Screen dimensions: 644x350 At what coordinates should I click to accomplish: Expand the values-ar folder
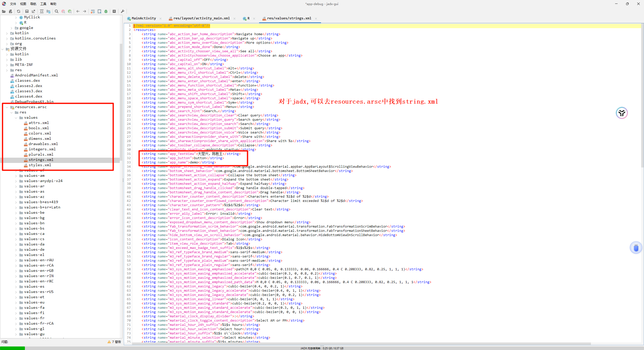pos(16,186)
